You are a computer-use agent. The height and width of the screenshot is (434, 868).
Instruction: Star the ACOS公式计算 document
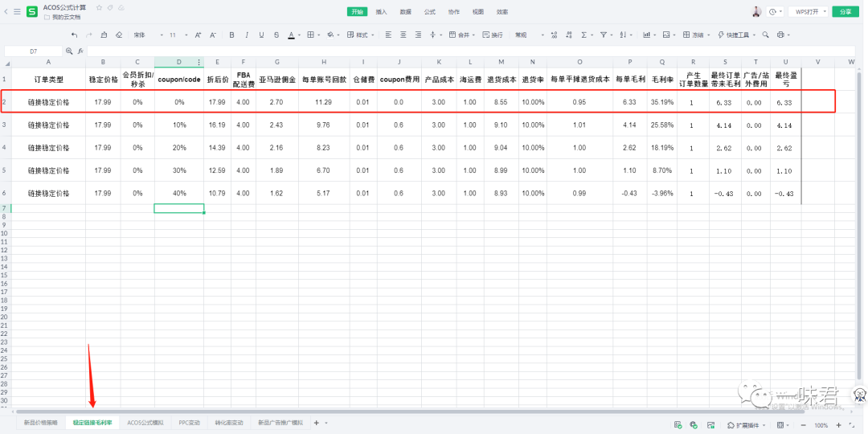click(99, 7)
